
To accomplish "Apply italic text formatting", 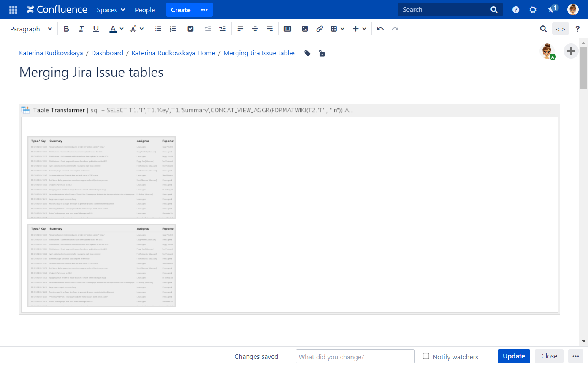I will (81, 29).
